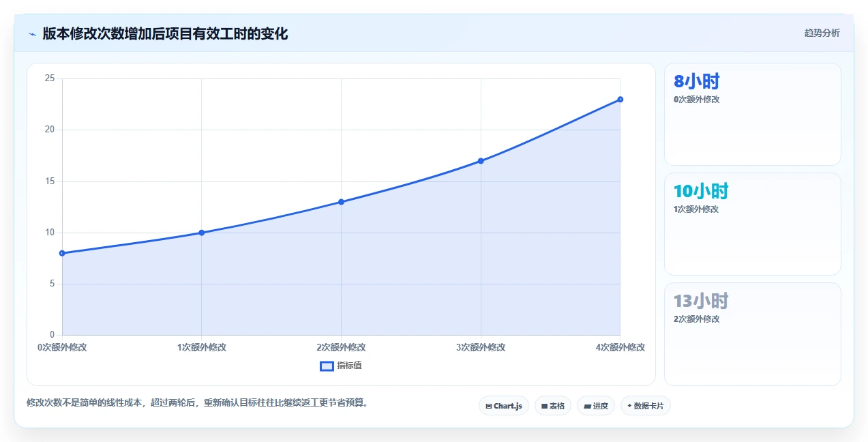The image size is (868, 442).
Task: Click the y-axis value 25
Action: pyautogui.click(x=50, y=78)
